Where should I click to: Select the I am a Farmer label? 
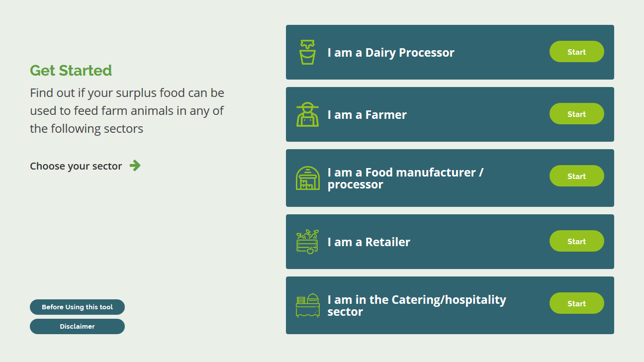pos(367,115)
